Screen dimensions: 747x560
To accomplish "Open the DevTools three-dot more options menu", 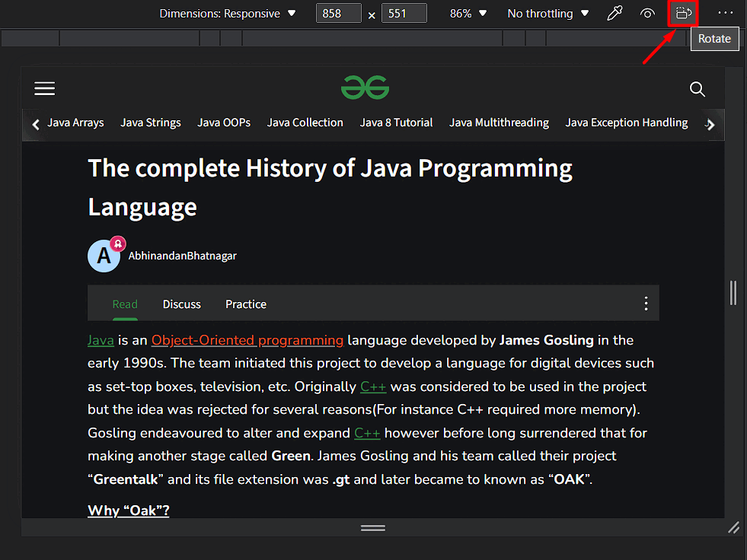I will 725,14.
